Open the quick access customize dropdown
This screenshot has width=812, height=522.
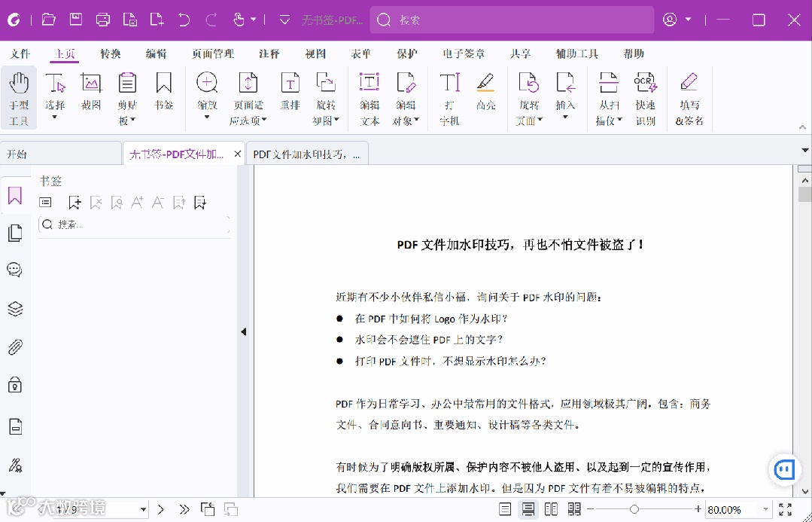[x=284, y=20]
